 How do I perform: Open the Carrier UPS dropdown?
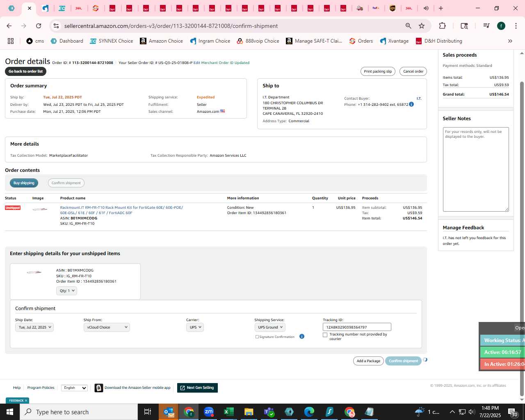tap(195, 327)
